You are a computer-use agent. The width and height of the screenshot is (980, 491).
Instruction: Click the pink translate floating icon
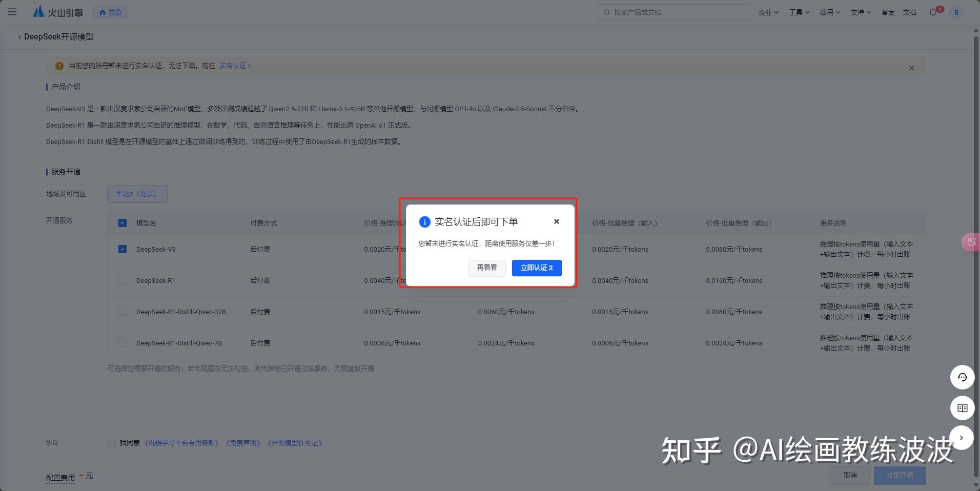coord(971,242)
